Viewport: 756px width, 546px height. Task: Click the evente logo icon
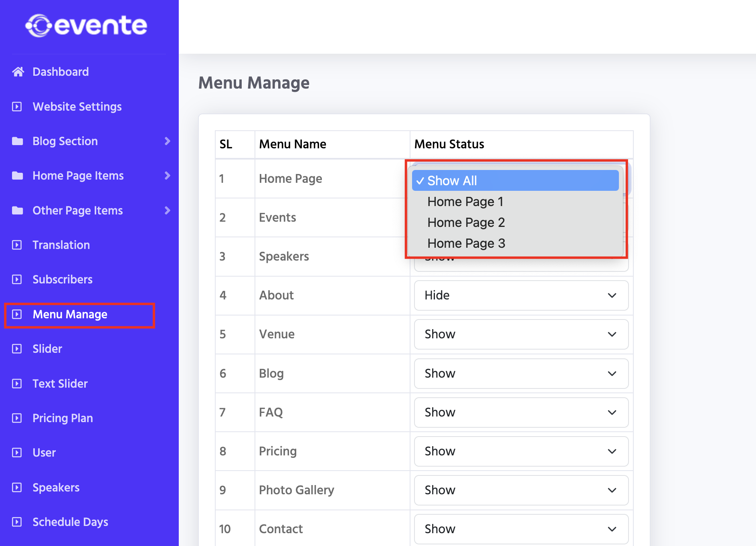pos(38,26)
